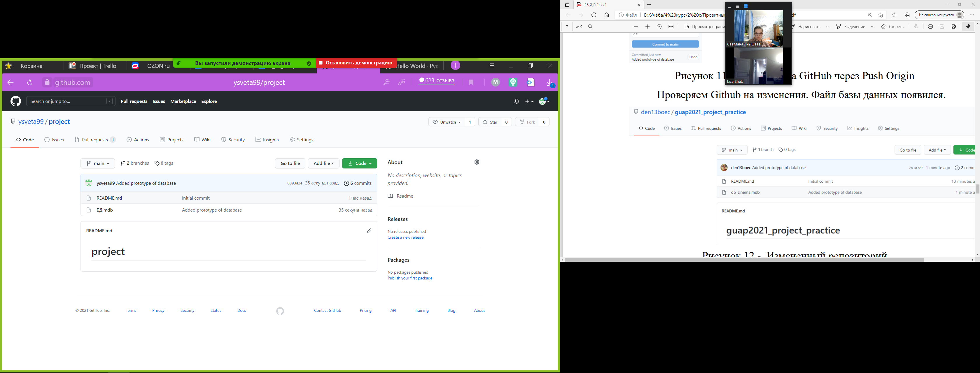Expand the Нарисовать draw options

click(x=827, y=27)
